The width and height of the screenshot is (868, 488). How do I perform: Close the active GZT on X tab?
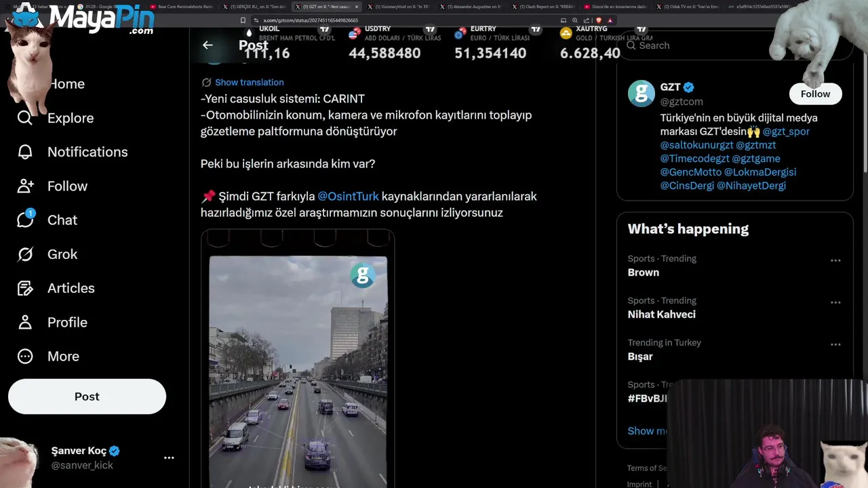click(357, 7)
